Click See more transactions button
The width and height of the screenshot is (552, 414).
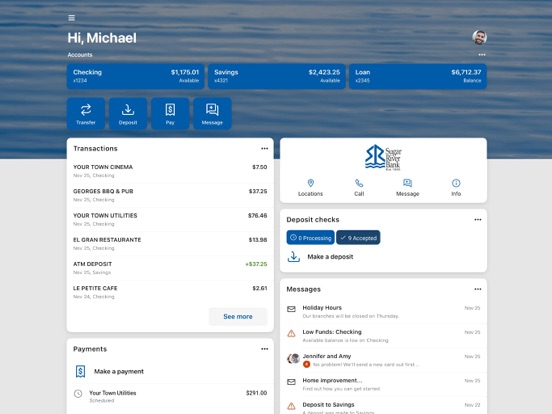coord(238,316)
